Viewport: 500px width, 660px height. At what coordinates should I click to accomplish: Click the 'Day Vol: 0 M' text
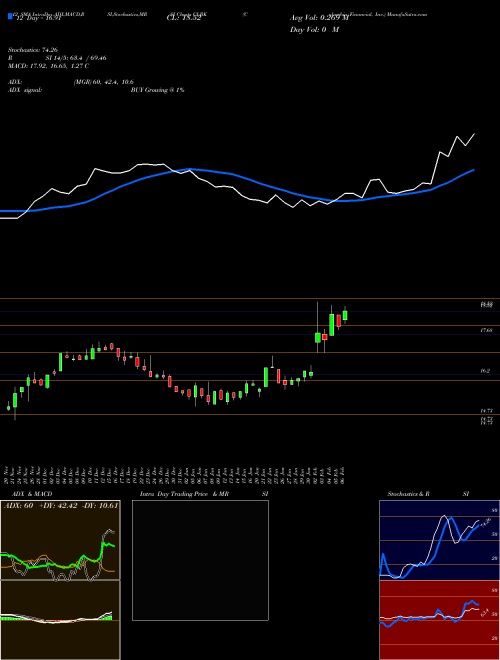tap(314, 30)
